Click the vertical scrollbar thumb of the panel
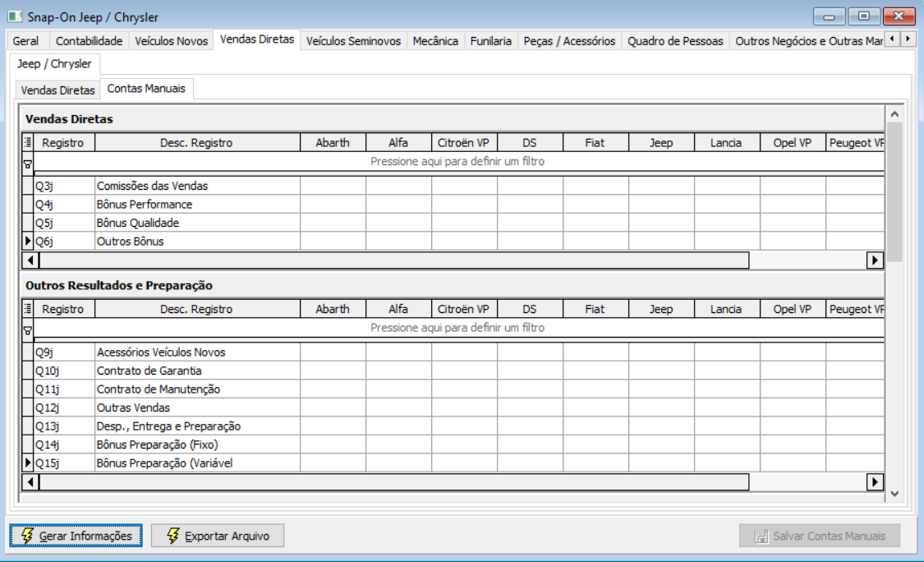 click(x=894, y=191)
